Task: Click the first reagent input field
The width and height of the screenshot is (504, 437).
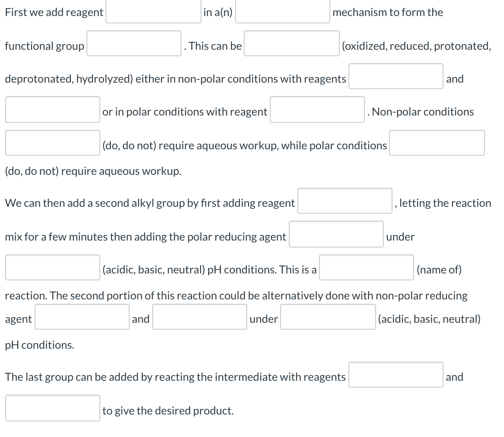Action: coord(153,12)
